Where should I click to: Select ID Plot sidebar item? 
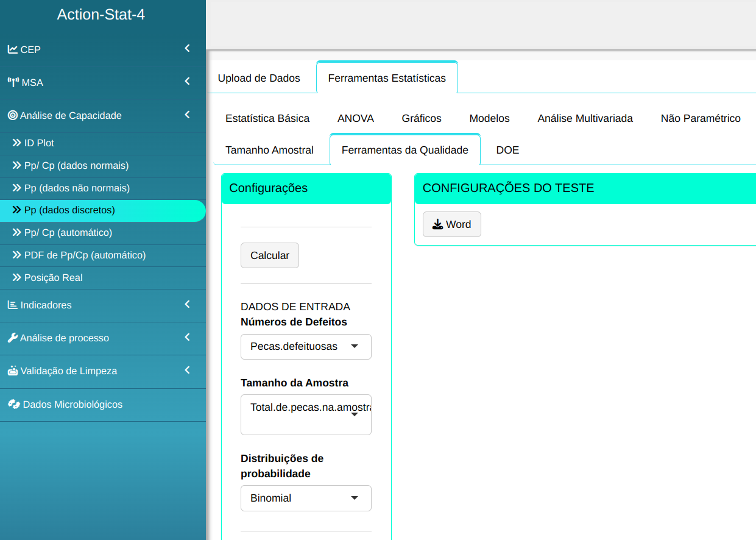(39, 143)
